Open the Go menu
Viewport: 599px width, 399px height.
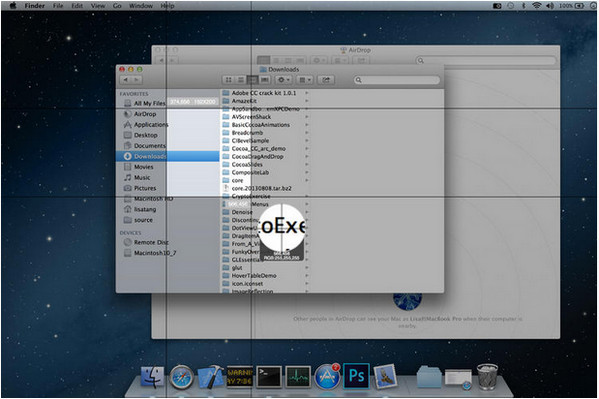point(117,6)
